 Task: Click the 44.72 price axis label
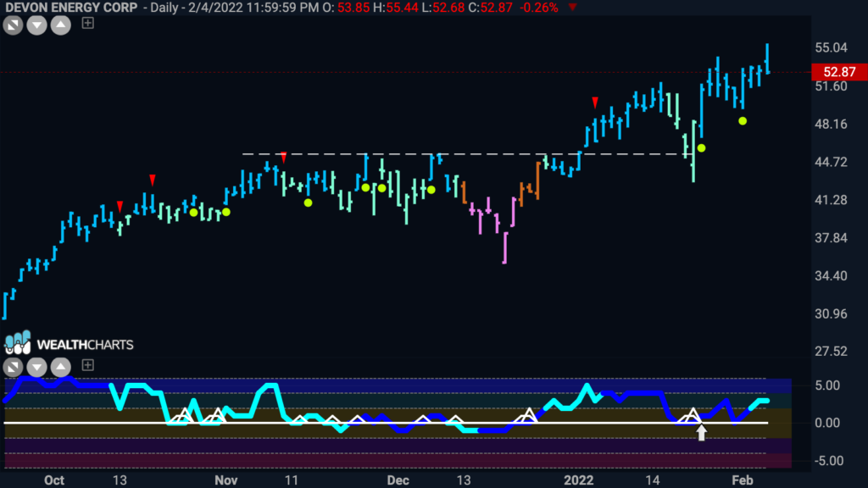click(x=831, y=162)
